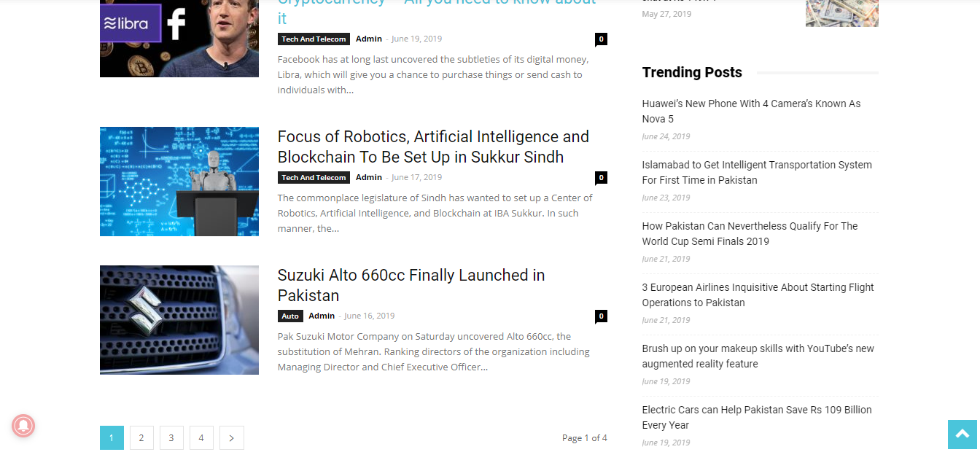Viewport: 980px width, 452px height.
Task: Open the Suzuki grille article thumbnail
Action: tap(179, 319)
